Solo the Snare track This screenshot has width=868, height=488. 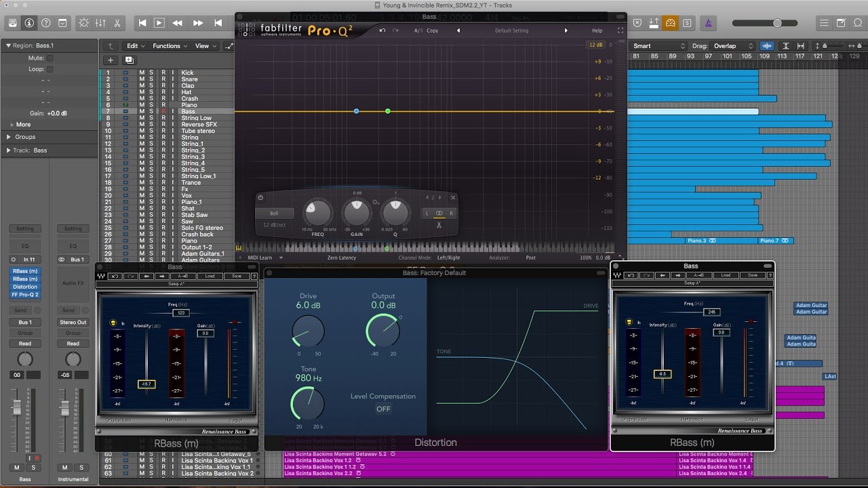click(x=152, y=79)
